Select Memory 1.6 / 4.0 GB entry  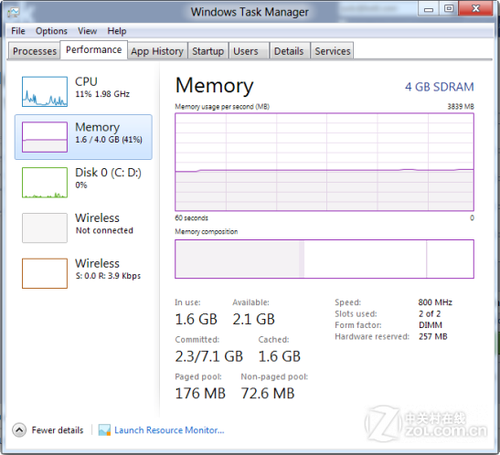pos(83,137)
